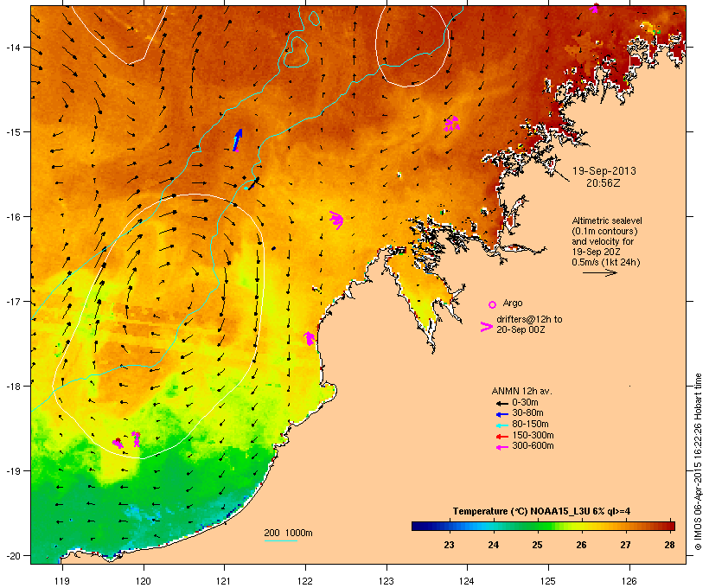Click the 119 longitude axis label
Screen dimensions: 709x588
pos(62,581)
